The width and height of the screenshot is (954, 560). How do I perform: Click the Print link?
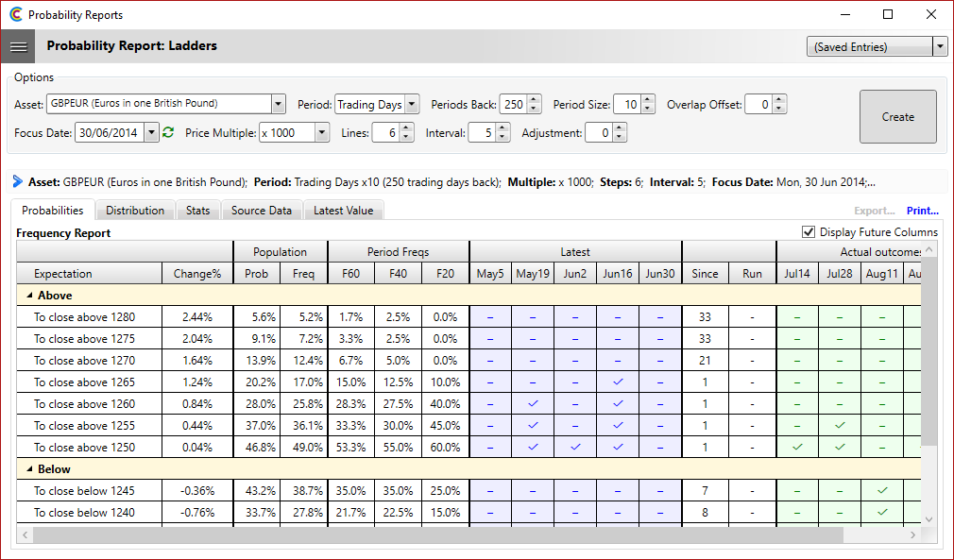coord(922,211)
